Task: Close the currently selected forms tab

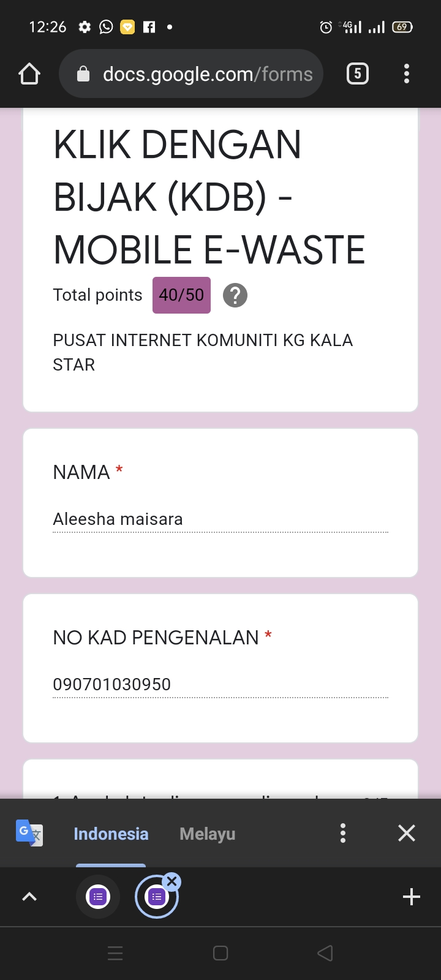Action: (x=172, y=881)
